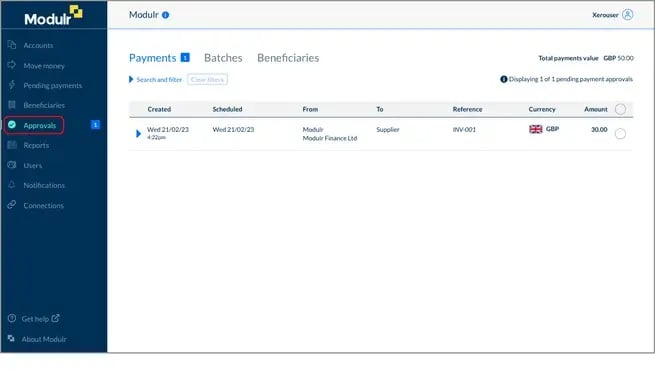Click the Users sidebar icon
The height and width of the screenshot is (372, 655).
(x=12, y=165)
